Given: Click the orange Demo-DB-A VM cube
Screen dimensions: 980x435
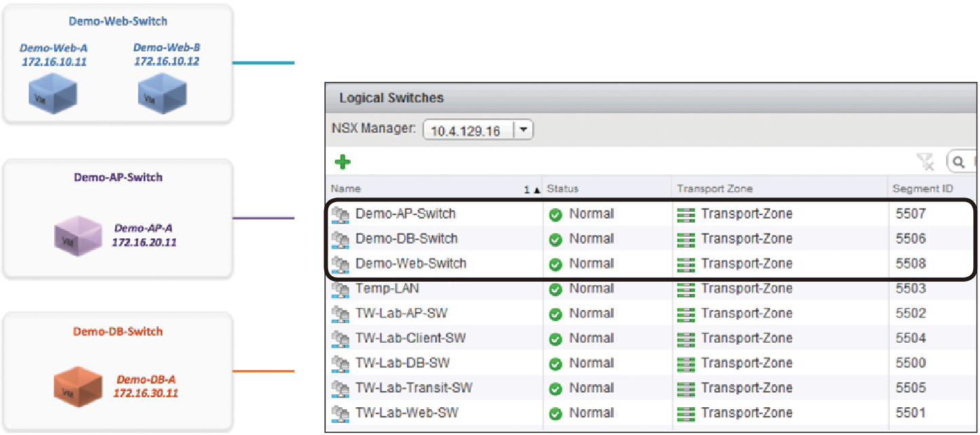Looking at the screenshot, I should [x=77, y=388].
